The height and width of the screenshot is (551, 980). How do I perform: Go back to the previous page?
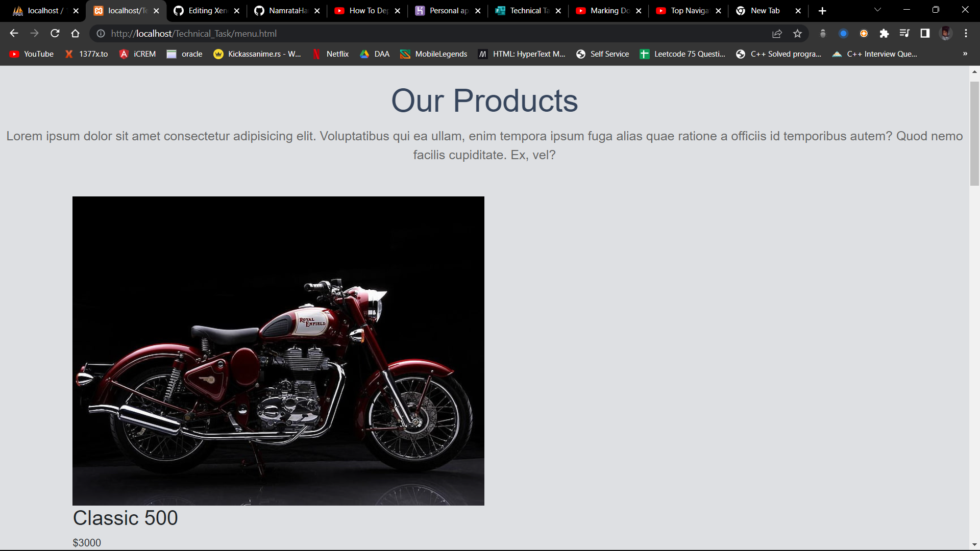tap(13, 33)
